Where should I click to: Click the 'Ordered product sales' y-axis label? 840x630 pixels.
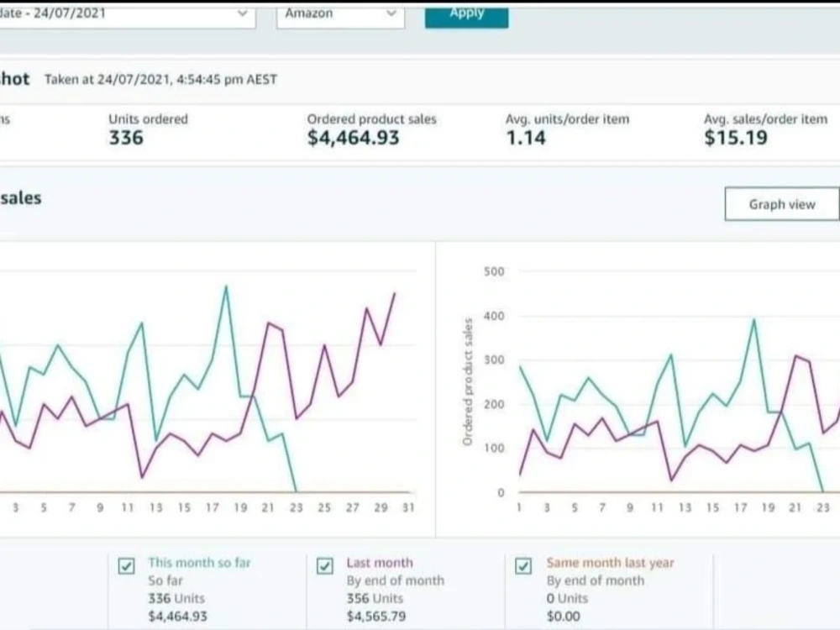point(468,381)
